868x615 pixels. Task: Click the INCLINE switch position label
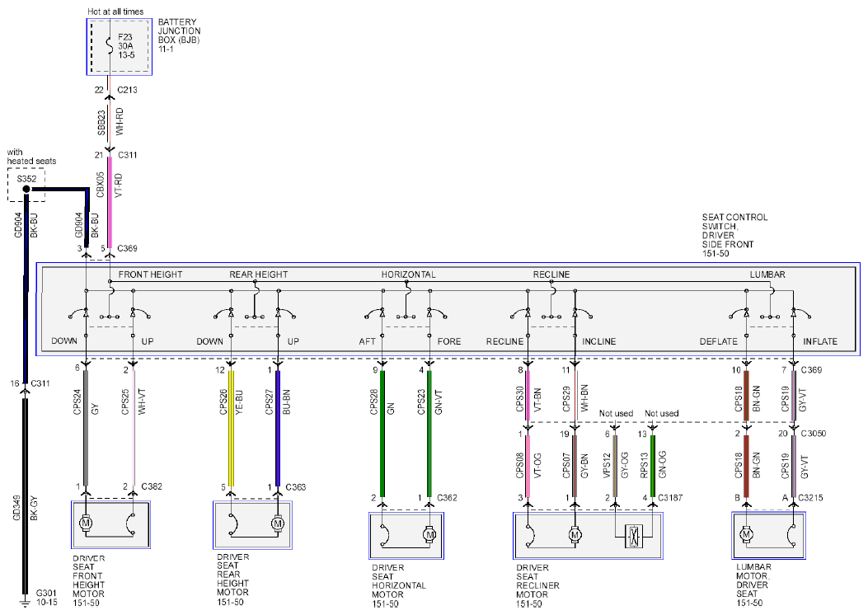599,341
